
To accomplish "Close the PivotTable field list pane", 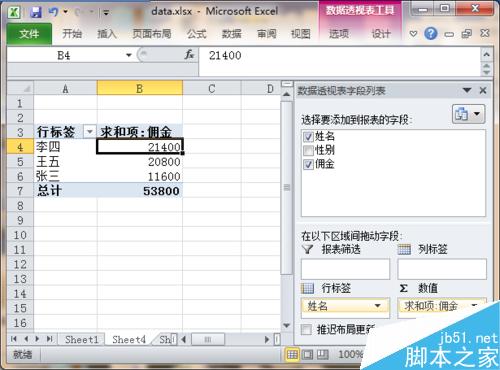I will pyautogui.click(x=483, y=90).
